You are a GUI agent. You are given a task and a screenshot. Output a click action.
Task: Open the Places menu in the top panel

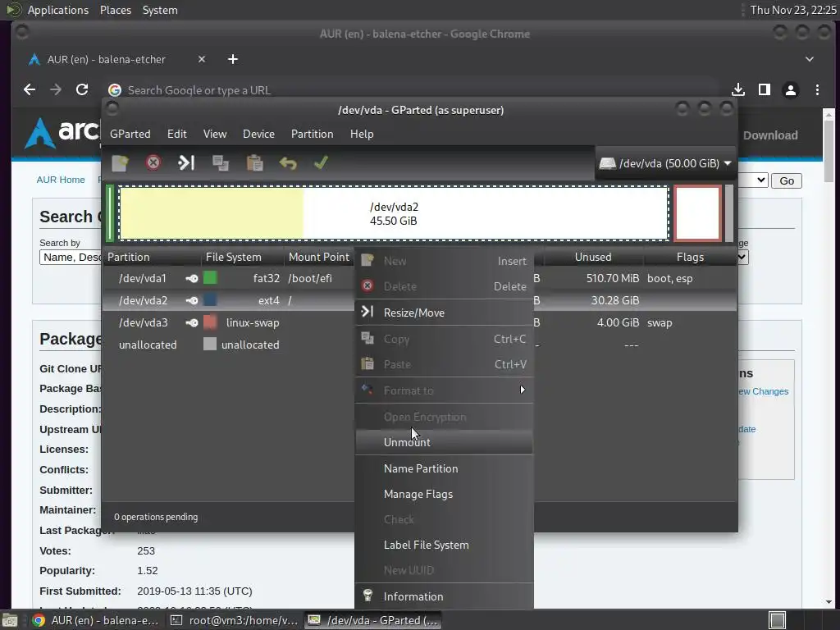pyautogui.click(x=116, y=10)
